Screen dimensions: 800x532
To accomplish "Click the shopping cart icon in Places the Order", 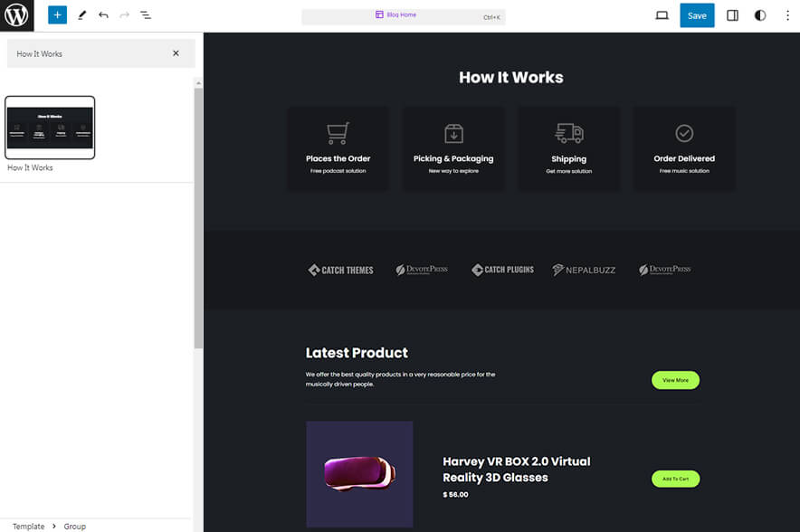I will click(x=338, y=131).
